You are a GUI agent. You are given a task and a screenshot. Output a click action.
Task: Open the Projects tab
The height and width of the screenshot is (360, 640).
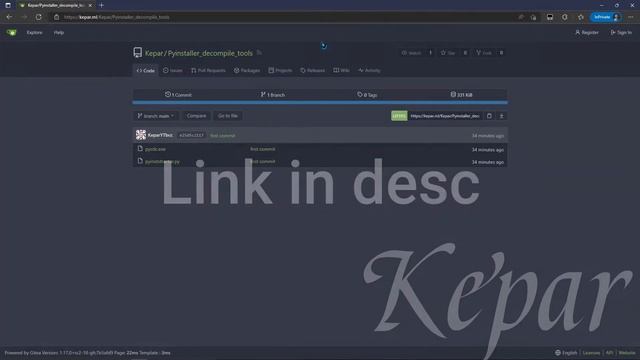coord(280,71)
